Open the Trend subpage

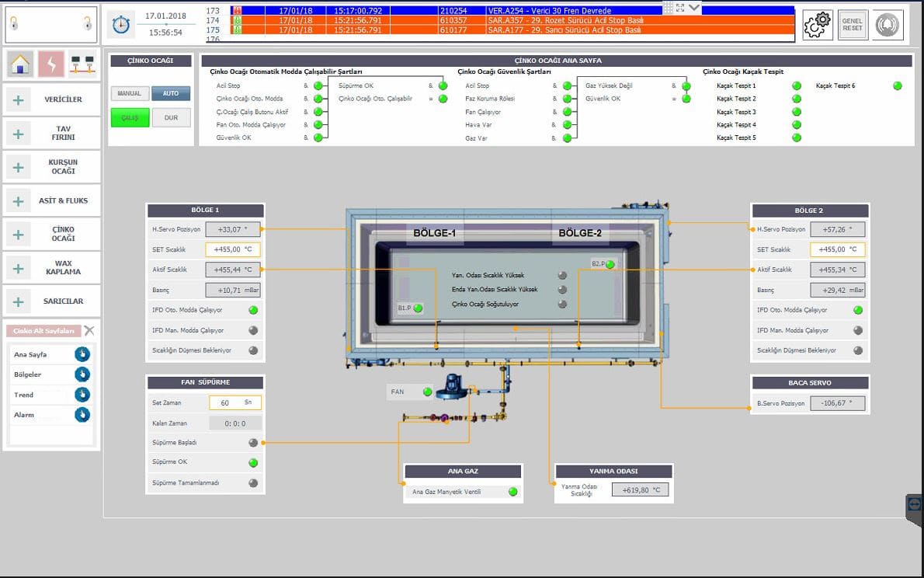82,395
